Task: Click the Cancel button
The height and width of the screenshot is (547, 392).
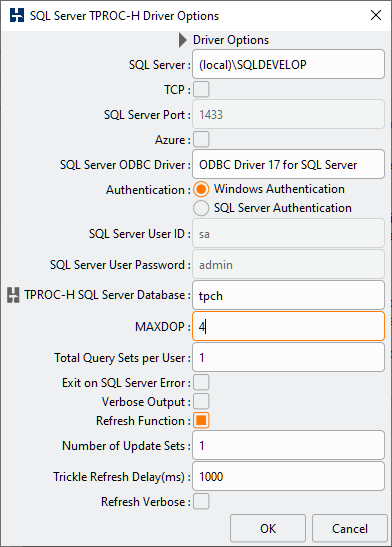Action: click(x=350, y=528)
